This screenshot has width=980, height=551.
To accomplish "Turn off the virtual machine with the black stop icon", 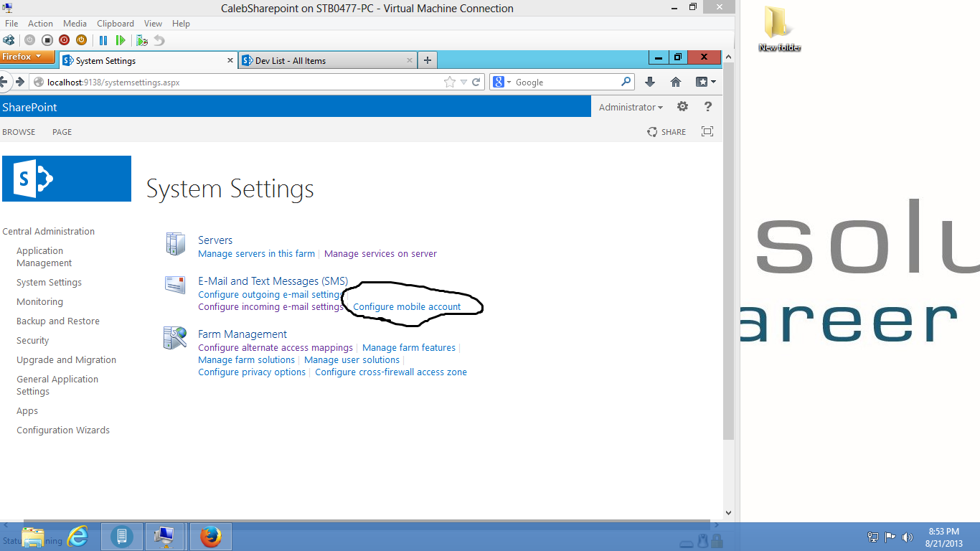I will pos(47,40).
